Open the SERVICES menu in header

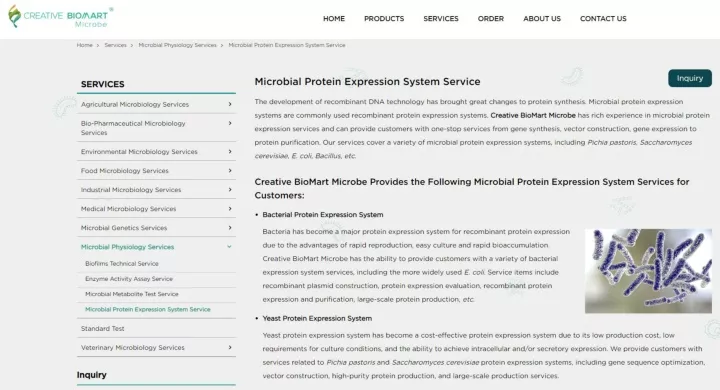pyautogui.click(x=441, y=19)
